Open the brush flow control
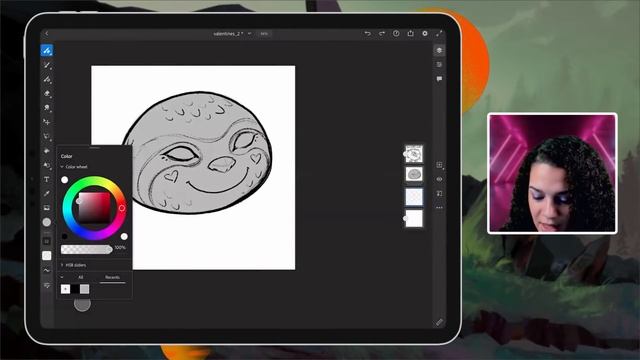The height and width of the screenshot is (360, 640). tap(47, 256)
